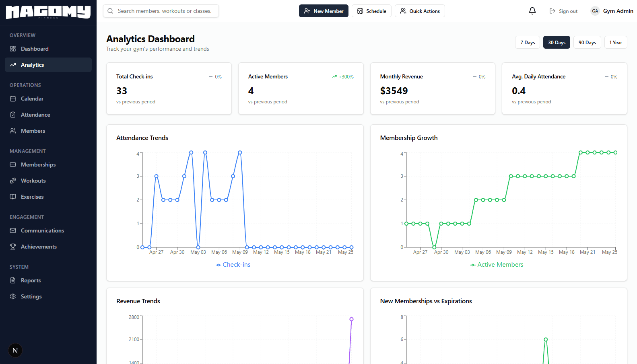Click the GA user avatar
This screenshot has width=637, height=364.
point(595,11)
